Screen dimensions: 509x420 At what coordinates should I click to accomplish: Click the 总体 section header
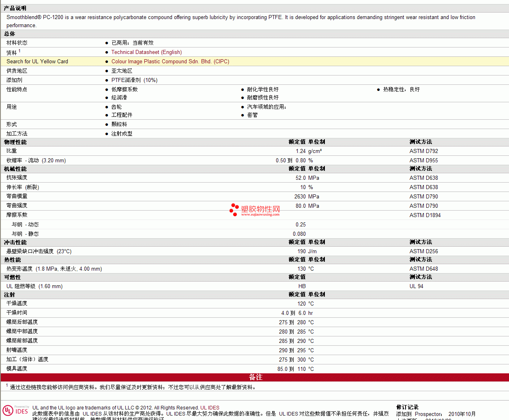coord(10,34)
